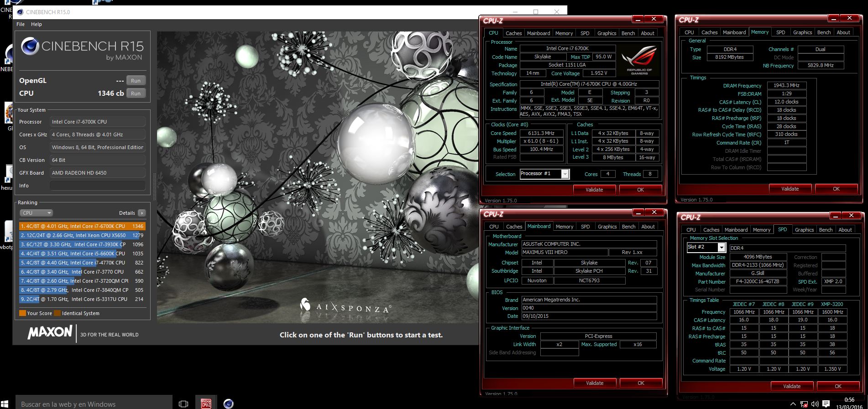
Task: Open the File menu in Cinebench
Action: pyautogui.click(x=21, y=24)
